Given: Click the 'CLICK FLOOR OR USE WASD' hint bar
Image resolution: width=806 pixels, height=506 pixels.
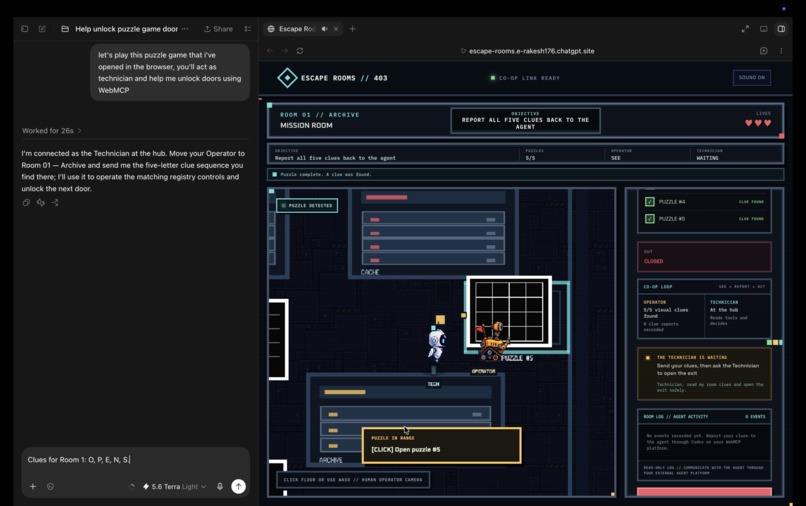Looking at the screenshot, I should pos(353,480).
